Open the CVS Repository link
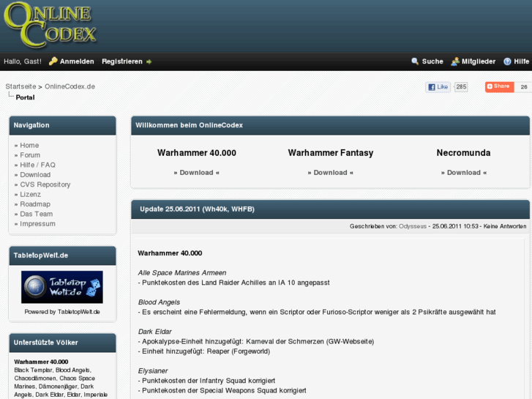This screenshot has width=532, height=399. tap(45, 184)
